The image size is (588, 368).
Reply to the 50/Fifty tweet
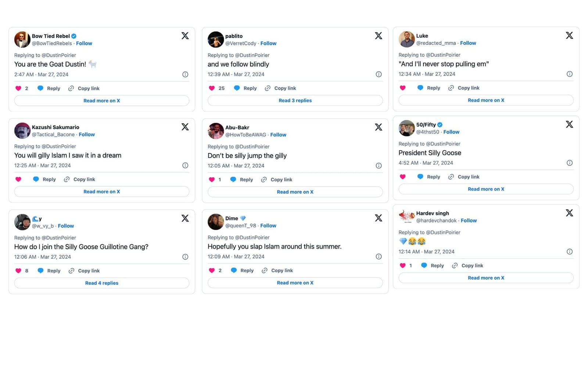click(x=433, y=177)
